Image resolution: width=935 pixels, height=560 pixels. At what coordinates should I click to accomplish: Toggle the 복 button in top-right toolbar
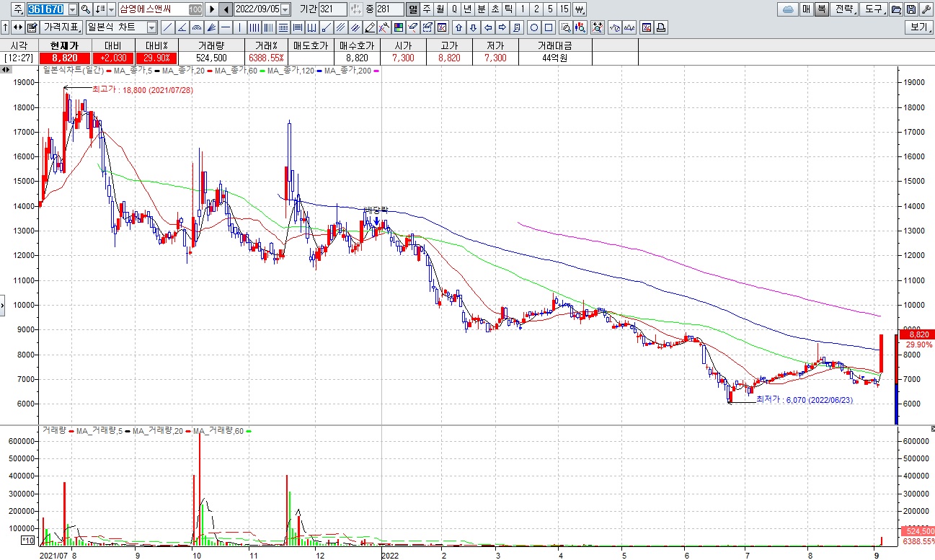point(821,9)
